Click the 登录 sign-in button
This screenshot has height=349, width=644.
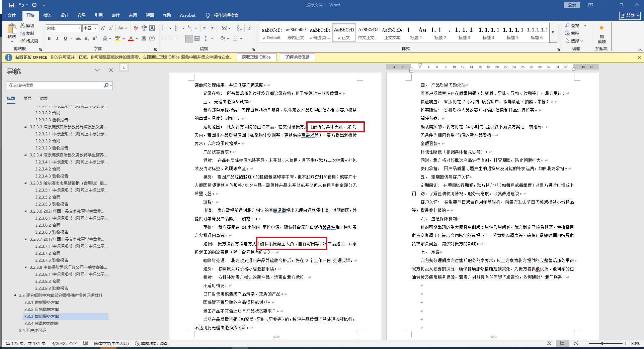[x=572, y=5]
